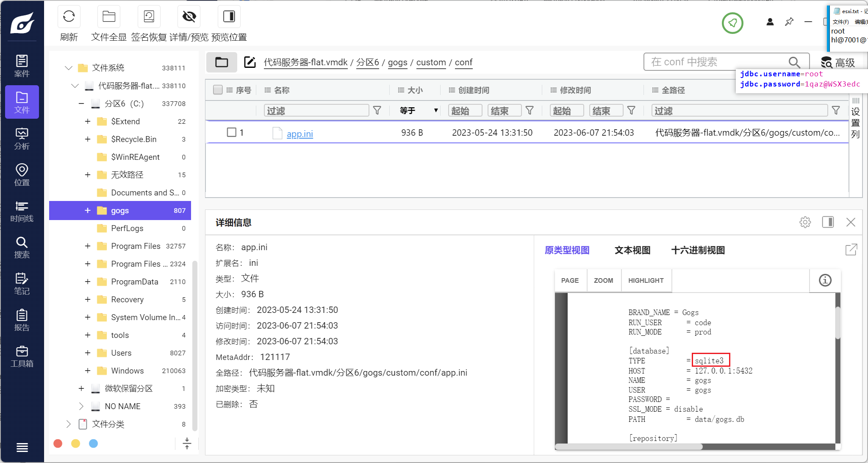
Task: Switch to 十六进制视图 tab
Action: [698, 250]
